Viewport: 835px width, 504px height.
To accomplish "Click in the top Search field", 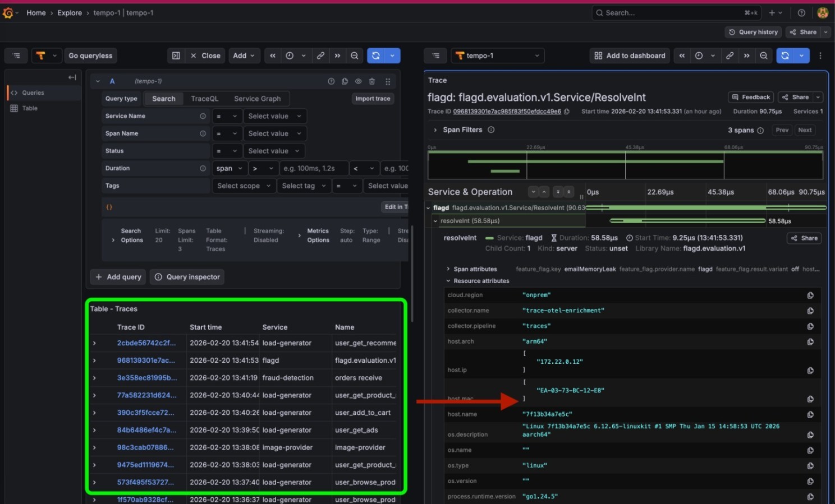I will pos(677,13).
